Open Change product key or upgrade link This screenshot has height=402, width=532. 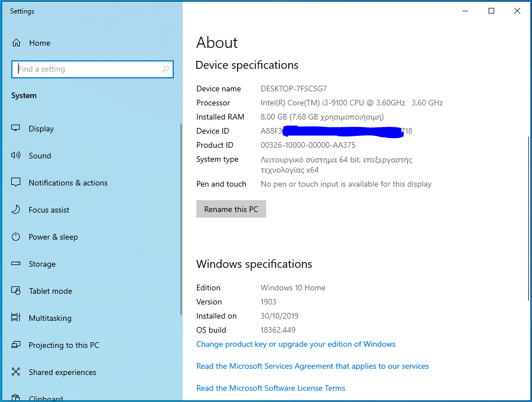point(296,344)
